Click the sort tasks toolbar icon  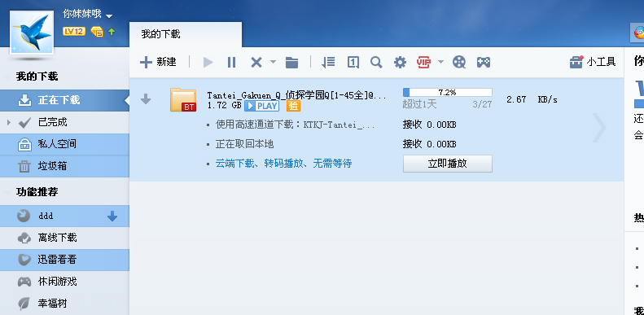point(328,62)
